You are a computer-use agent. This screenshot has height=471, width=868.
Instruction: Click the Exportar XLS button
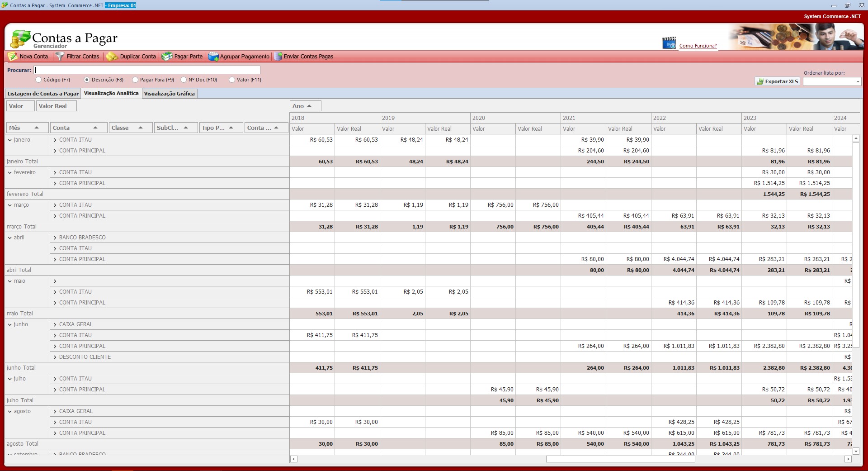point(777,81)
